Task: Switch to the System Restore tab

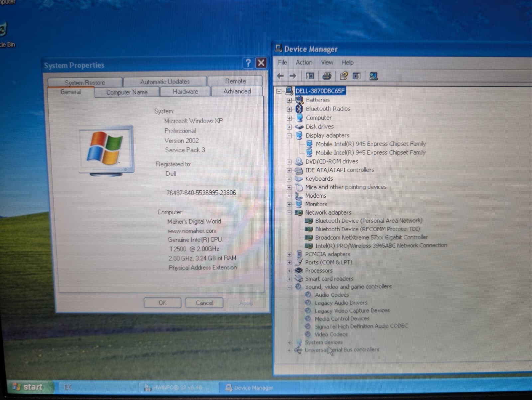Action: pyautogui.click(x=85, y=82)
